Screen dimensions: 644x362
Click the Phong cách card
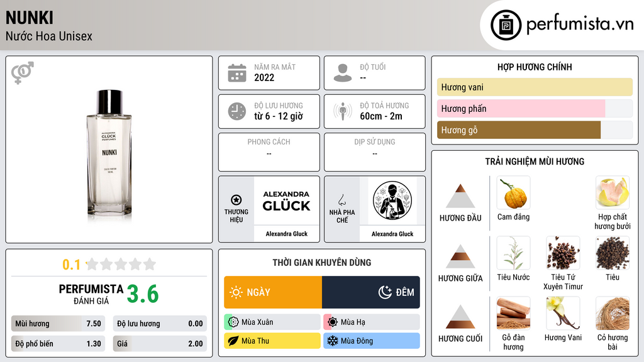pos(269,152)
